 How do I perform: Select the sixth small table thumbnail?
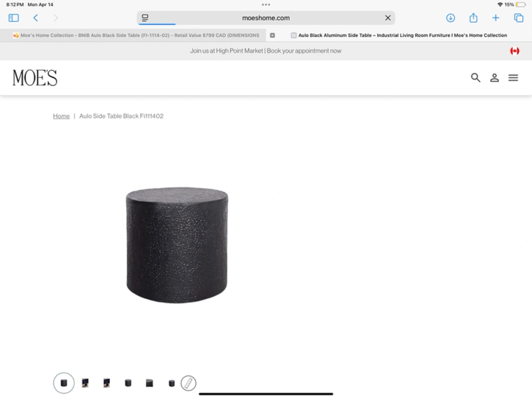click(171, 383)
